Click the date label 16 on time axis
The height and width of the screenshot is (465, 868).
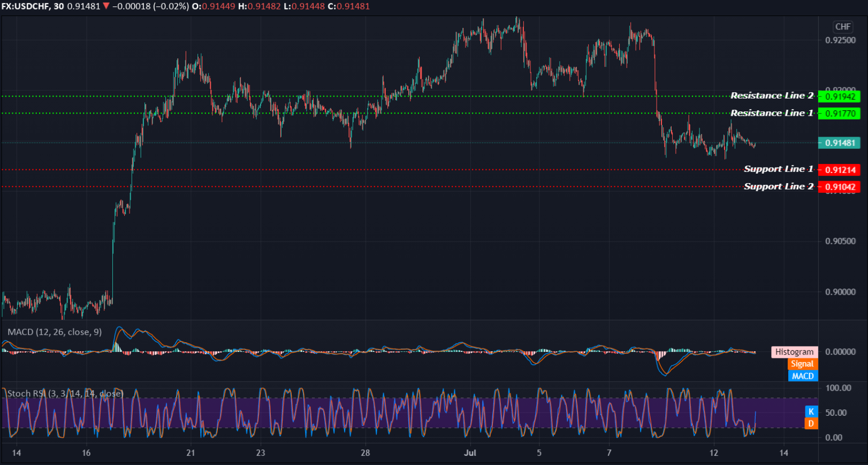point(86,453)
